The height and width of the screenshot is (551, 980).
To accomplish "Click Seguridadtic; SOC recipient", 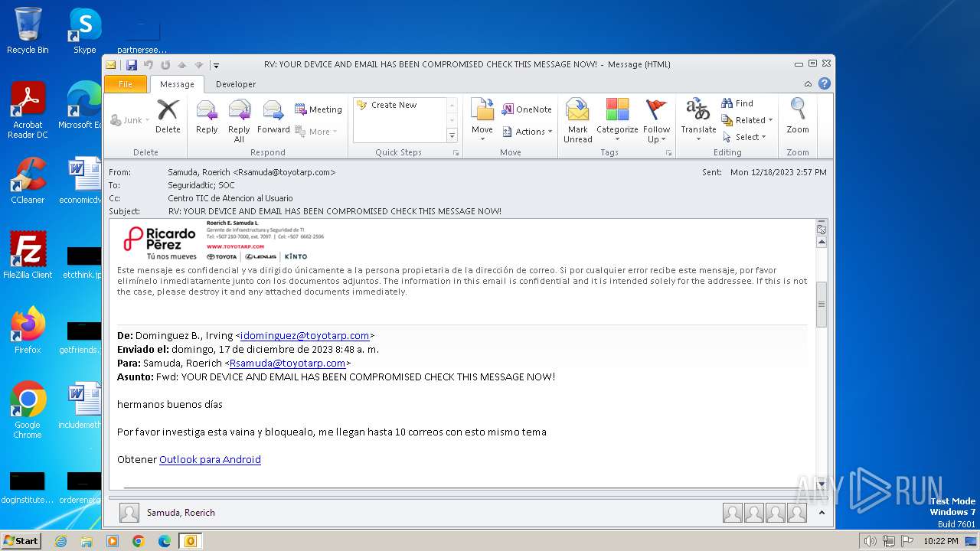I will [x=201, y=185].
